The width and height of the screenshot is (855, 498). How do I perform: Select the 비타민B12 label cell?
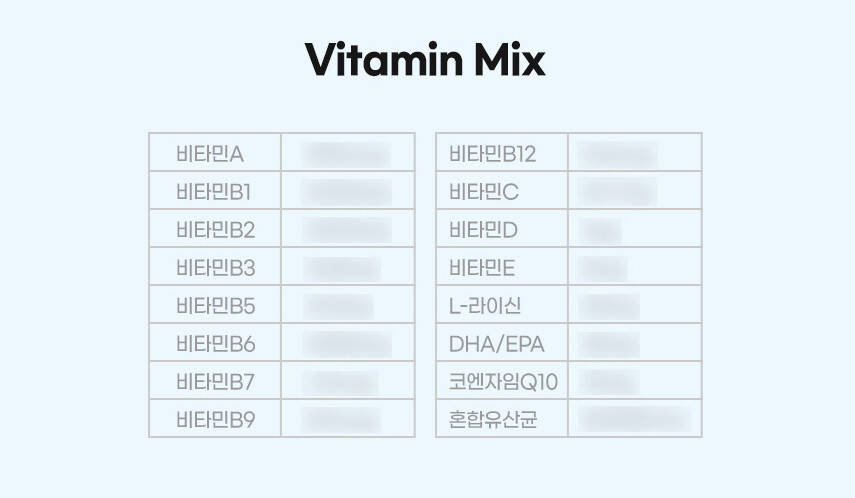(493, 154)
